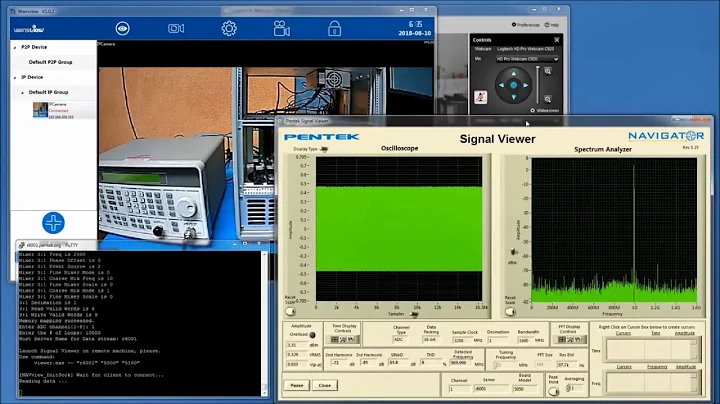Image resolution: width=720 pixels, height=404 pixels.
Task: Re-center webcam with the middle pan button
Action: 513,85
